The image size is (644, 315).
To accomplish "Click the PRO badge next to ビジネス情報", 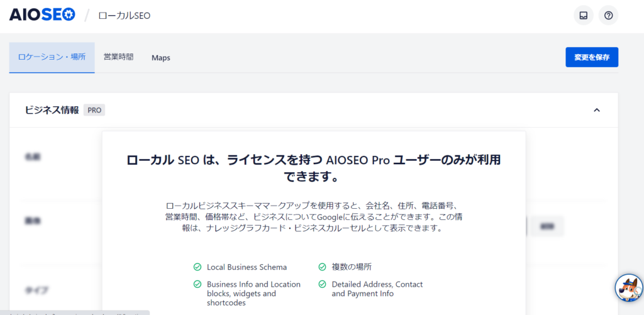I will pyautogui.click(x=94, y=110).
